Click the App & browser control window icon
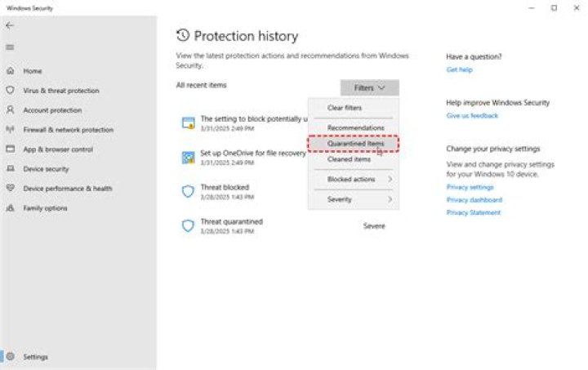Screen dimensions: 588x370 pos(11,149)
